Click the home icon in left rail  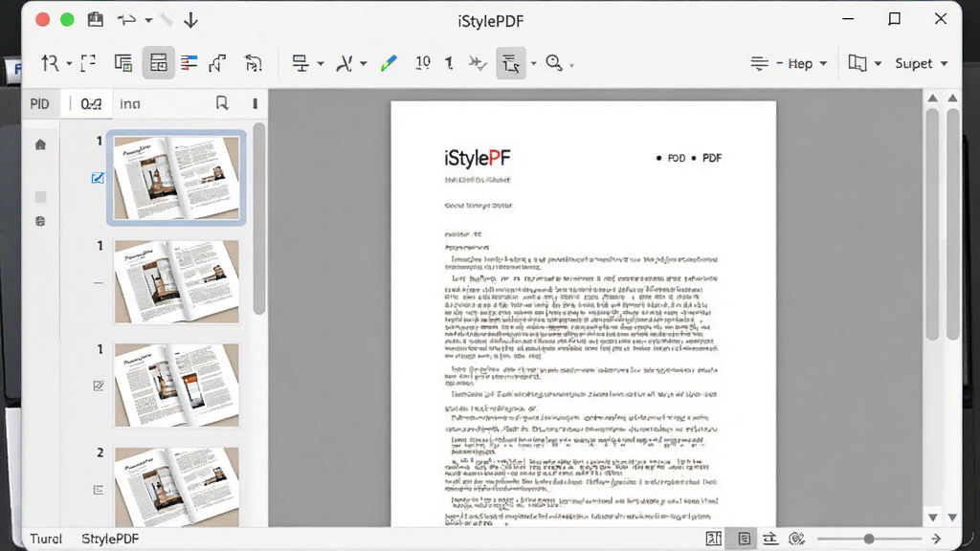tap(40, 145)
